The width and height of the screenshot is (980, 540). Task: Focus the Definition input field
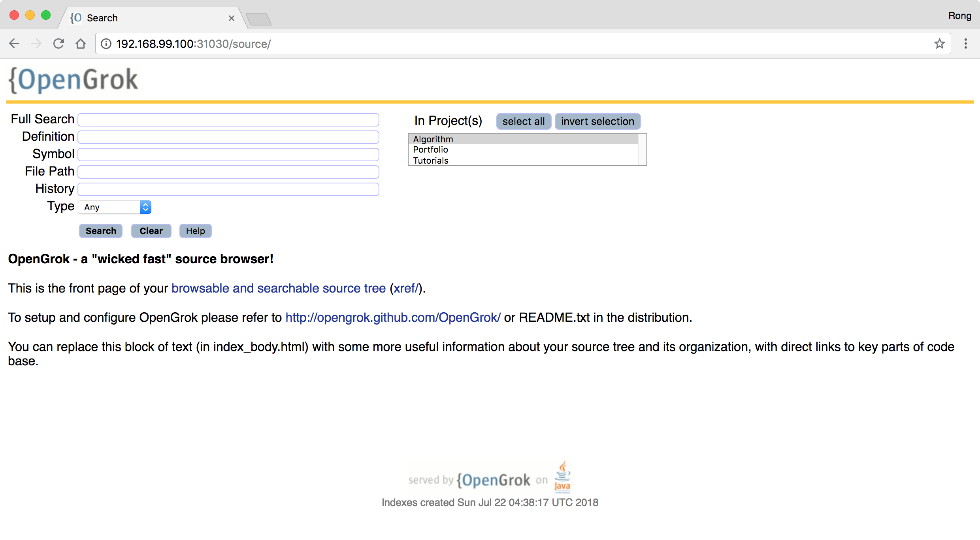tap(228, 137)
